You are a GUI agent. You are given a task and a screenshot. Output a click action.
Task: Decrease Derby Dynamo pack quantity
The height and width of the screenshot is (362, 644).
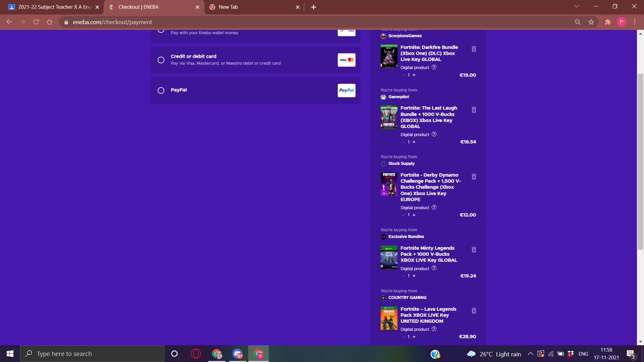[404, 215]
